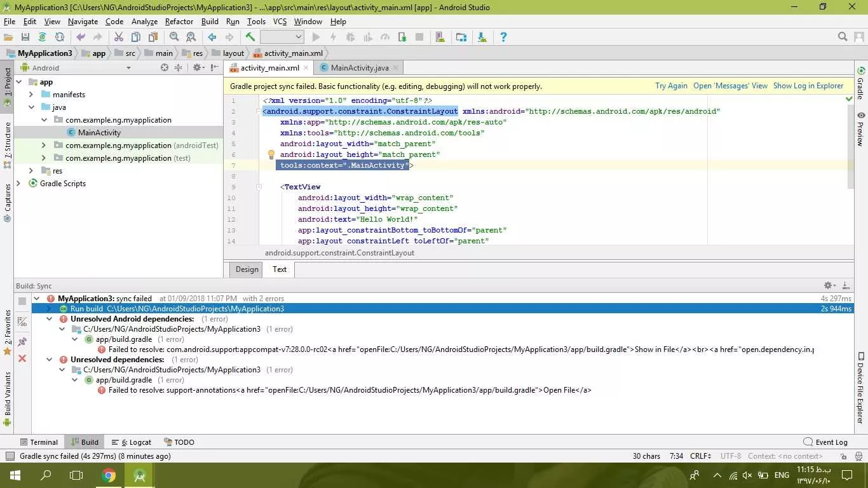Image resolution: width=868 pixels, height=488 pixels.
Task: Click the Replace icon in the toolbar
Action: click(191, 37)
